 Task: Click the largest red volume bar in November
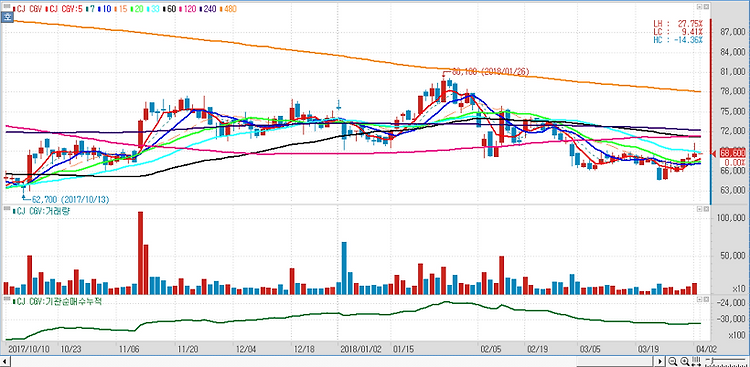(141, 253)
